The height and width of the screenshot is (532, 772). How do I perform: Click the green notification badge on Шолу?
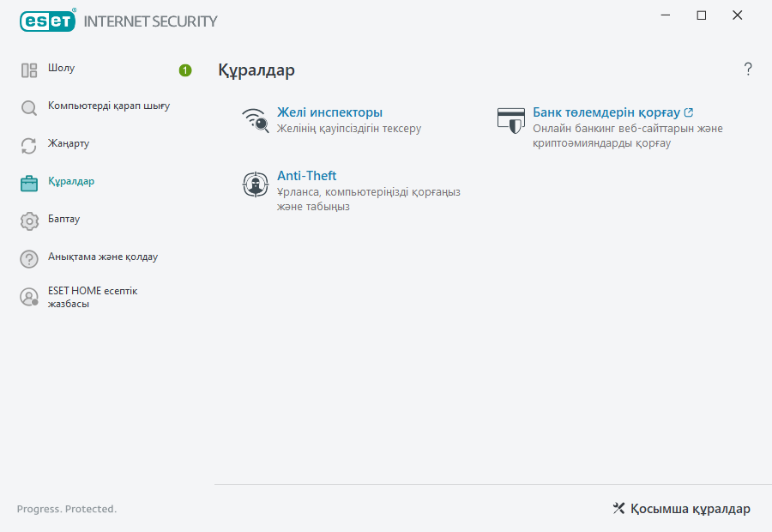coord(184,70)
